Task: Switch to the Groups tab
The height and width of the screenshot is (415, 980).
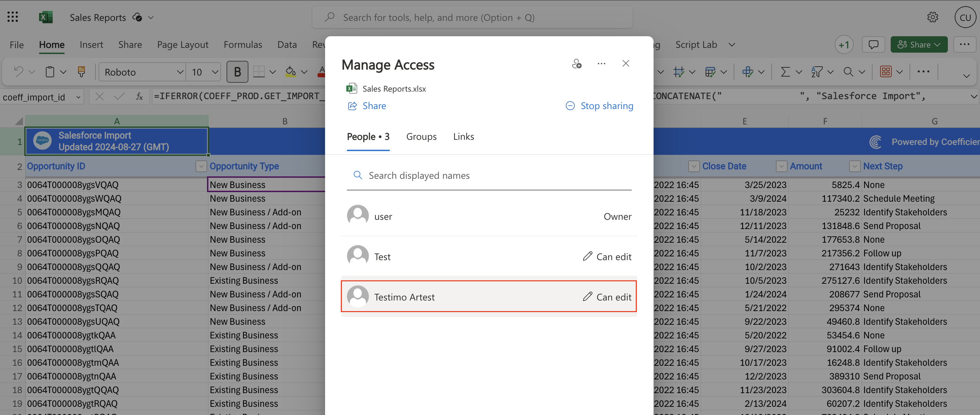Action: pyautogui.click(x=421, y=136)
